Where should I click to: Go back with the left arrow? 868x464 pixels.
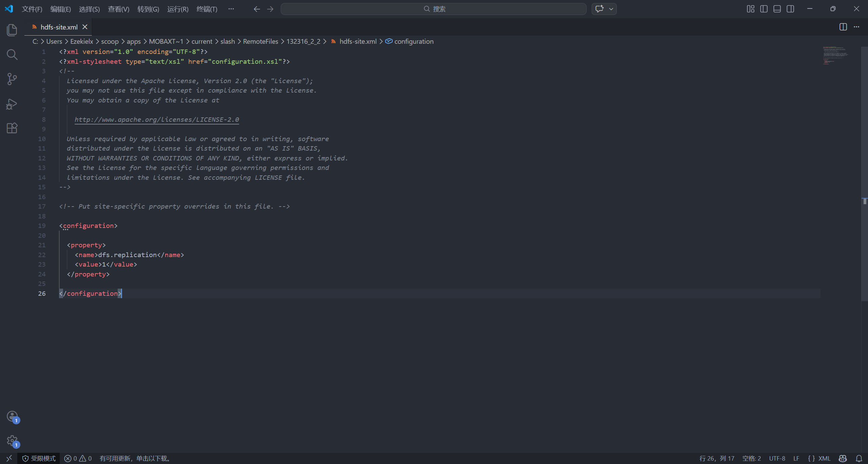pos(257,9)
